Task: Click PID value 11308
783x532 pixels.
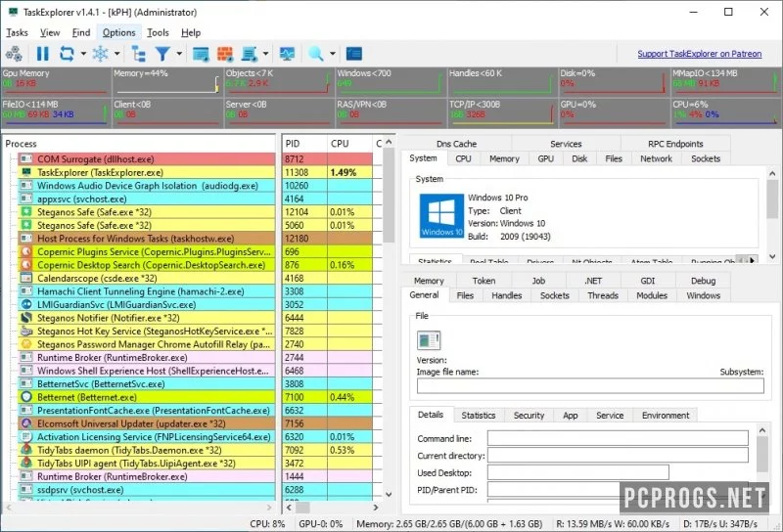Action: (297, 172)
